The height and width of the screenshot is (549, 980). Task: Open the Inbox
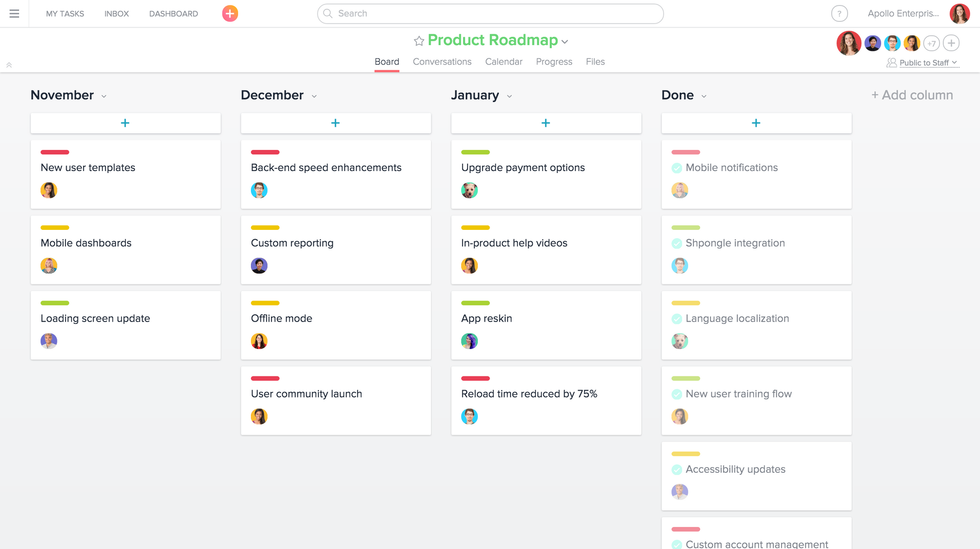coord(117,14)
